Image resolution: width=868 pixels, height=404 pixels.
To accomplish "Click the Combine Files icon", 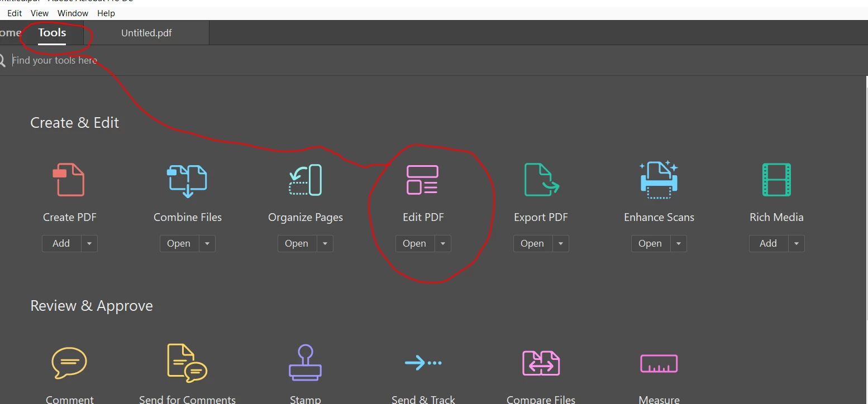I will click(x=187, y=181).
